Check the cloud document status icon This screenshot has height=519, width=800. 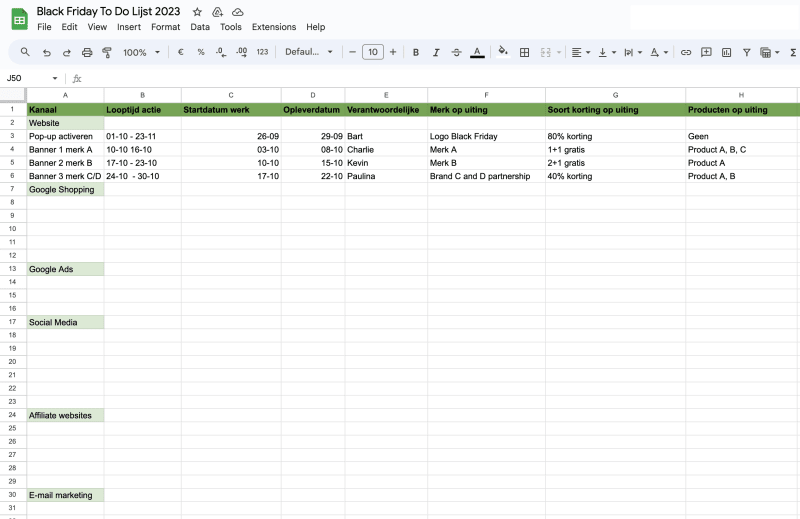(x=237, y=12)
